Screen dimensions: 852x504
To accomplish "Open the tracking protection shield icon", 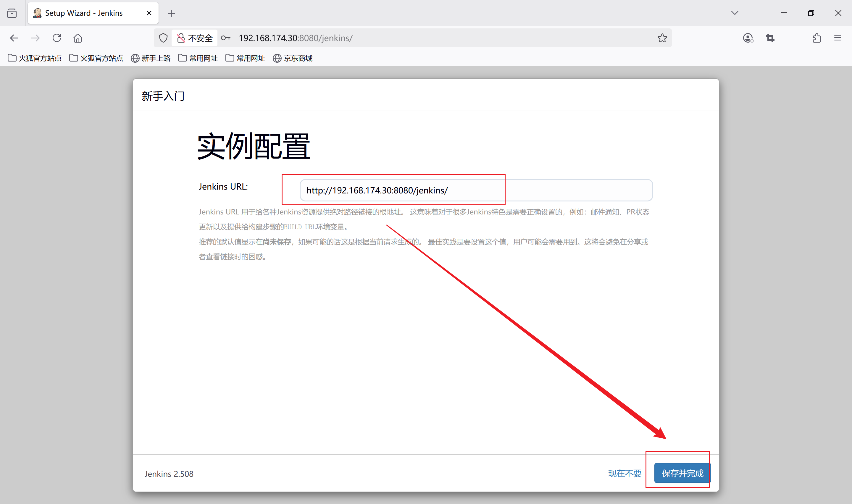I will (x=163, y=38).
